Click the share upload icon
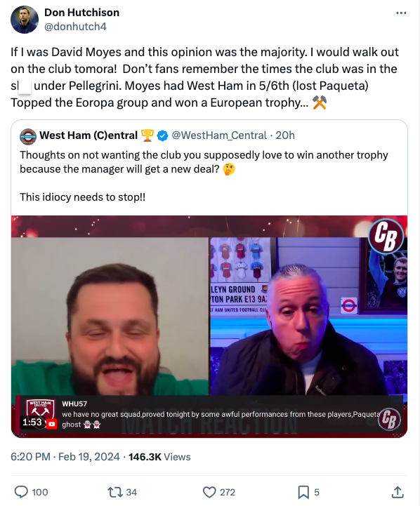 (398, 492)
